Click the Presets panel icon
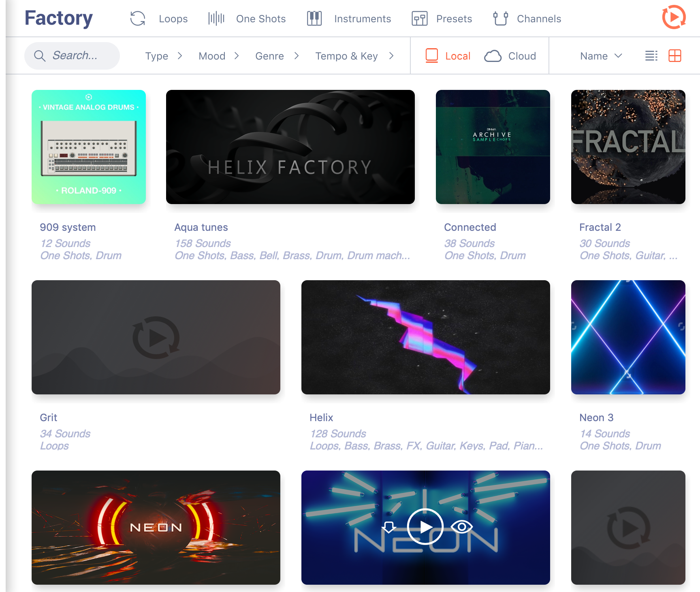This screenshot has height=592, width=700. (420, 19)
